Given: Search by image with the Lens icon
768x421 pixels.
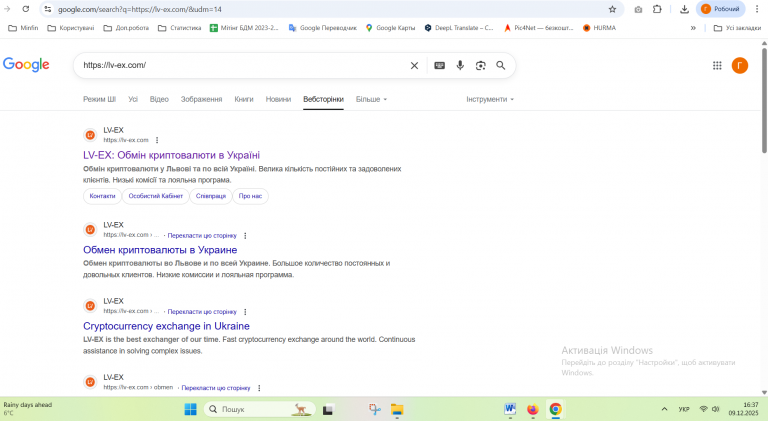Looking at the screenshot, I should coord(480,65).
